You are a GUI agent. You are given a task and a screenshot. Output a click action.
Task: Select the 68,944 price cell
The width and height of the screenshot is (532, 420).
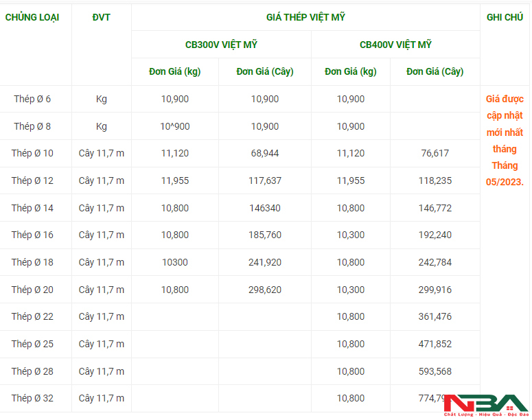[x=265, y=153]
